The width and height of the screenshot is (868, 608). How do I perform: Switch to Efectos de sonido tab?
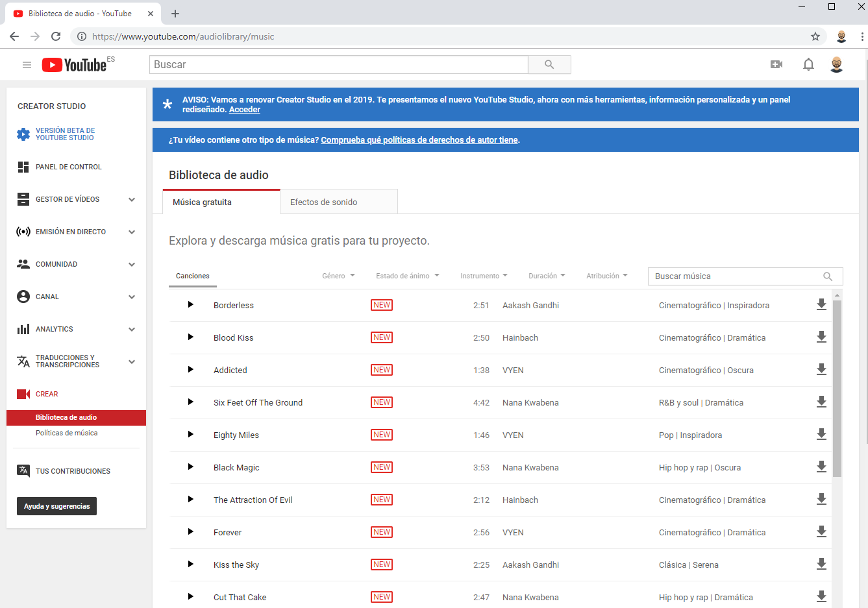[x=339, y=202]
